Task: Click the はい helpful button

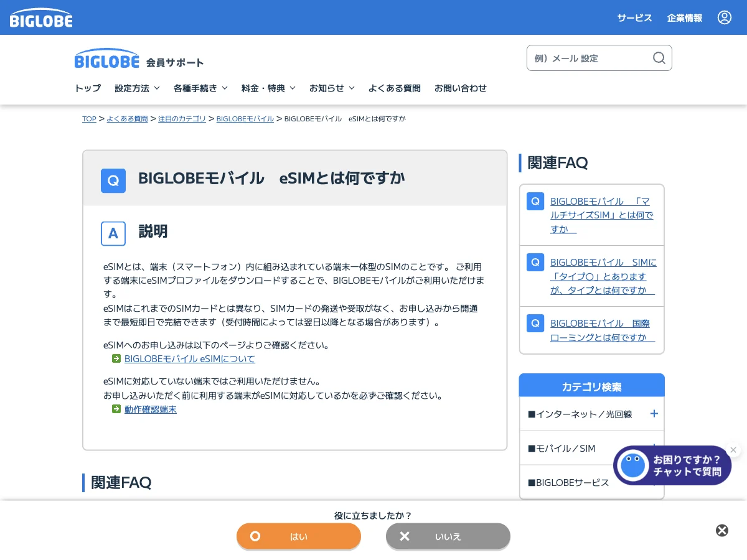Action: [299, 536]
